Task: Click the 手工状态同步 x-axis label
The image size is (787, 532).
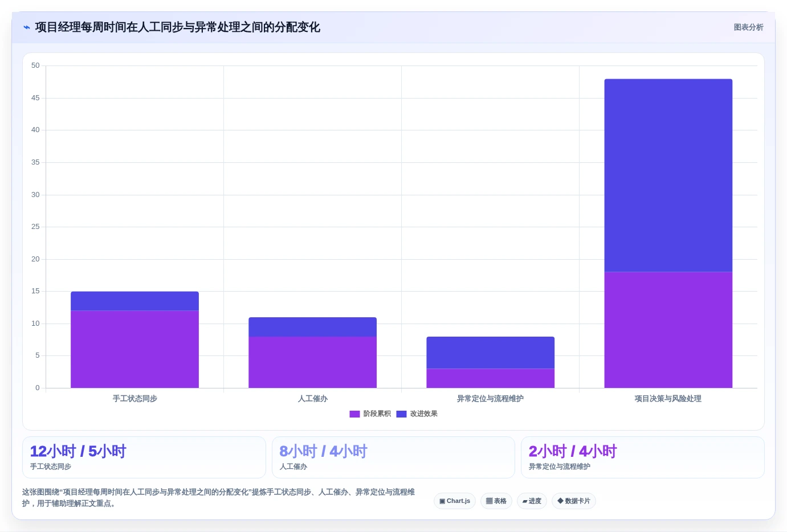Action: [134, 399]
